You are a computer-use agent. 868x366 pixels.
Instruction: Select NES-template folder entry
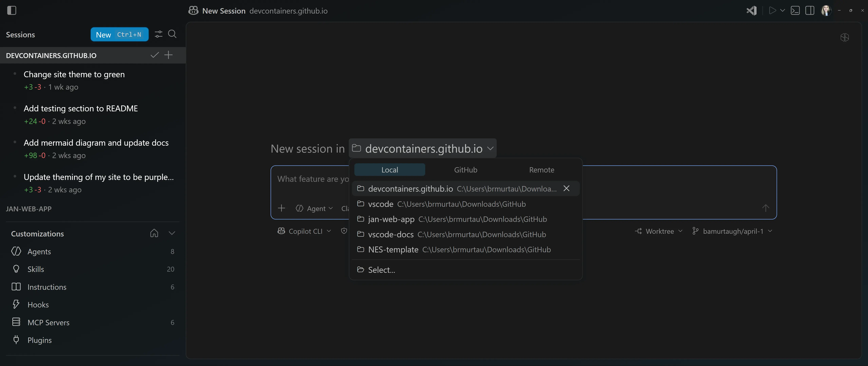pos(466,249)
